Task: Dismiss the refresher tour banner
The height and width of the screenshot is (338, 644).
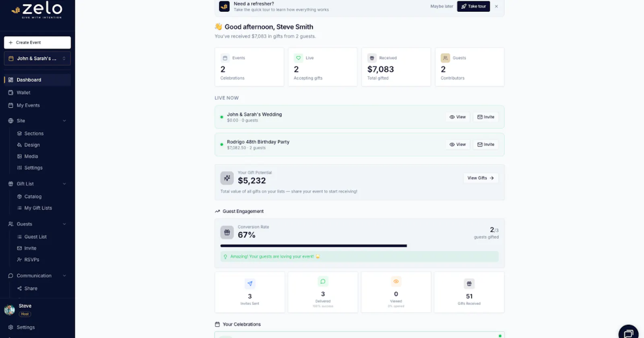Action: [x=496, y=6]
